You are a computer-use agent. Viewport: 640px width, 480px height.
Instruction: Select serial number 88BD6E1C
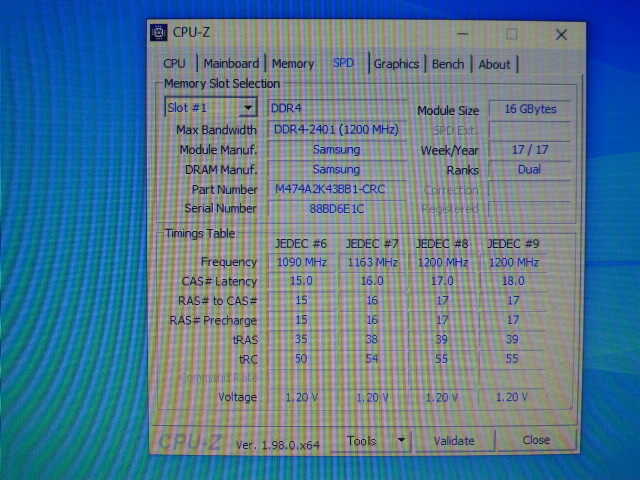coord(337,209)
